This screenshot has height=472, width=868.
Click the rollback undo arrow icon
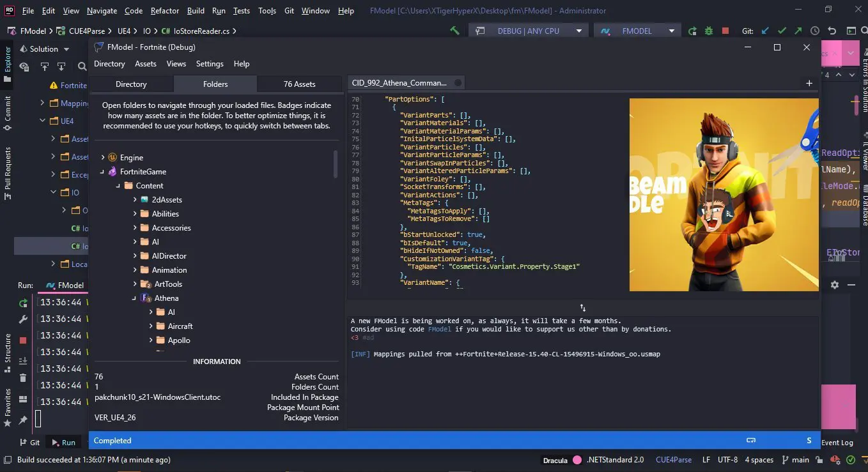[832, 31]
